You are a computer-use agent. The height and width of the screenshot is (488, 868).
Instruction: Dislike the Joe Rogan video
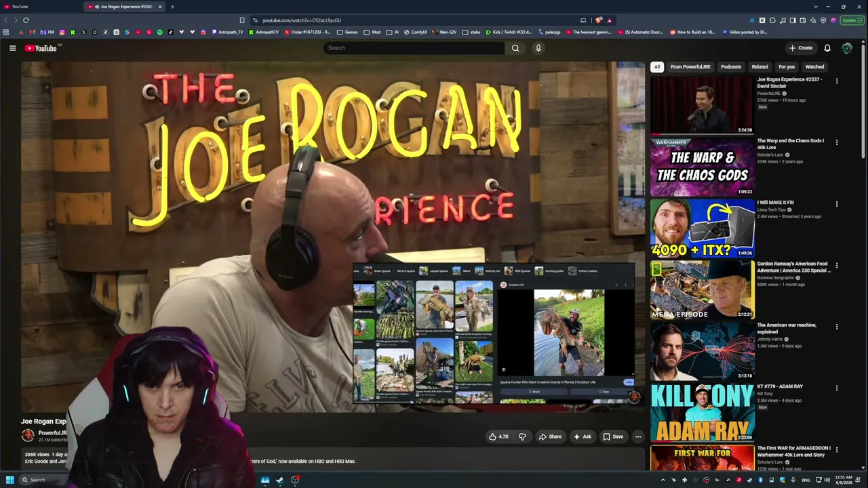(522, 436)
